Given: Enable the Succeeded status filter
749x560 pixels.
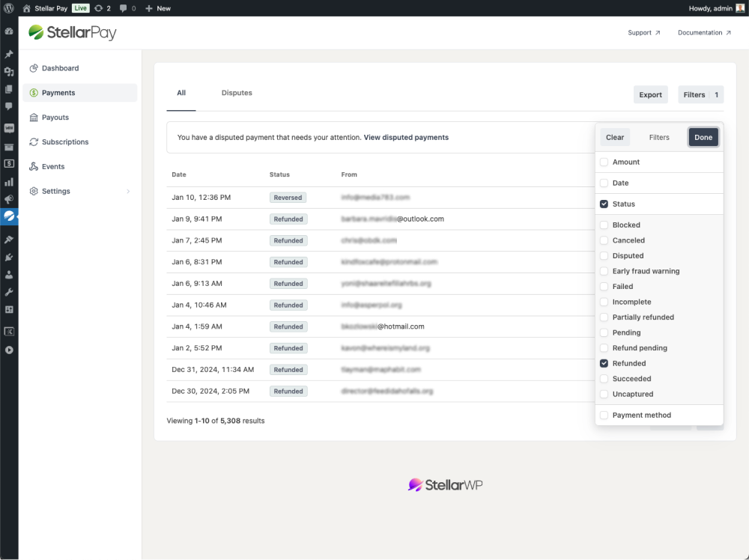Looking at the screenshot, I should tap(604, 379).
